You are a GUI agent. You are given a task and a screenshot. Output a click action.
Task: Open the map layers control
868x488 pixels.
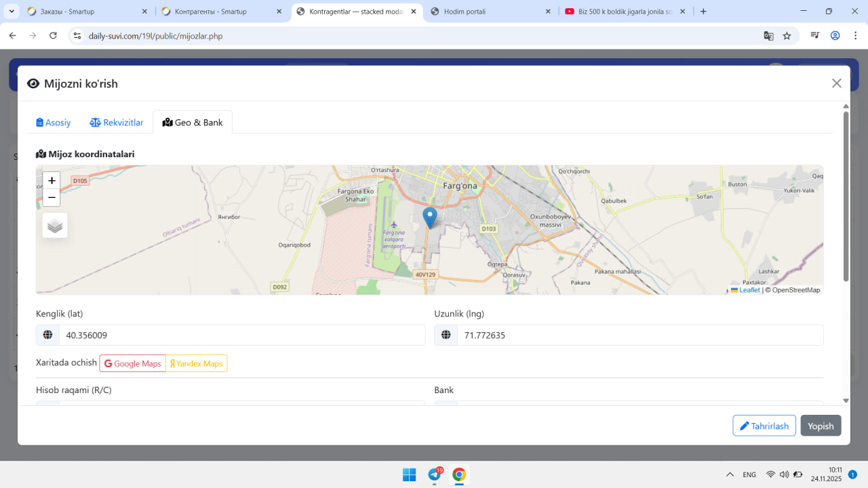(x=55, y=226)
